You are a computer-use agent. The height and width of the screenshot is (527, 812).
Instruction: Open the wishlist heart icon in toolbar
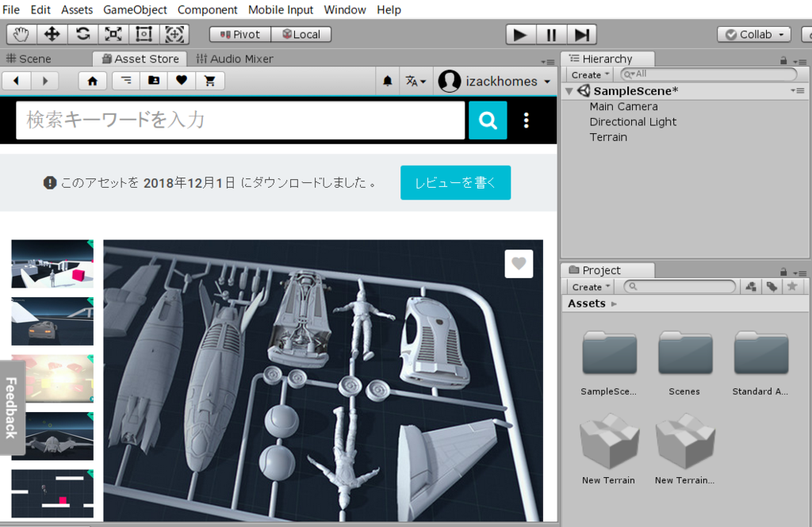[x=182, y=81]
